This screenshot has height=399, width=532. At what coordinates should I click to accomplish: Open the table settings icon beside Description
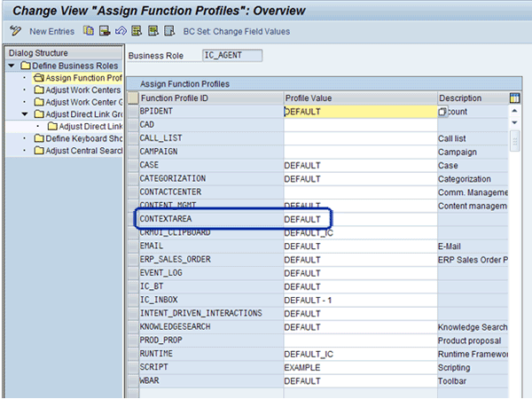(x=514, y=98)
